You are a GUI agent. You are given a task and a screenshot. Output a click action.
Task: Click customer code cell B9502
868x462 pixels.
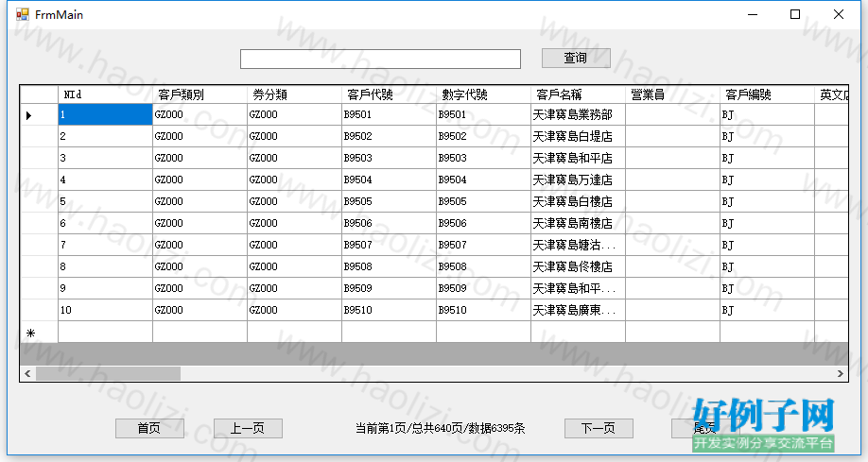[x=390, y=136]
